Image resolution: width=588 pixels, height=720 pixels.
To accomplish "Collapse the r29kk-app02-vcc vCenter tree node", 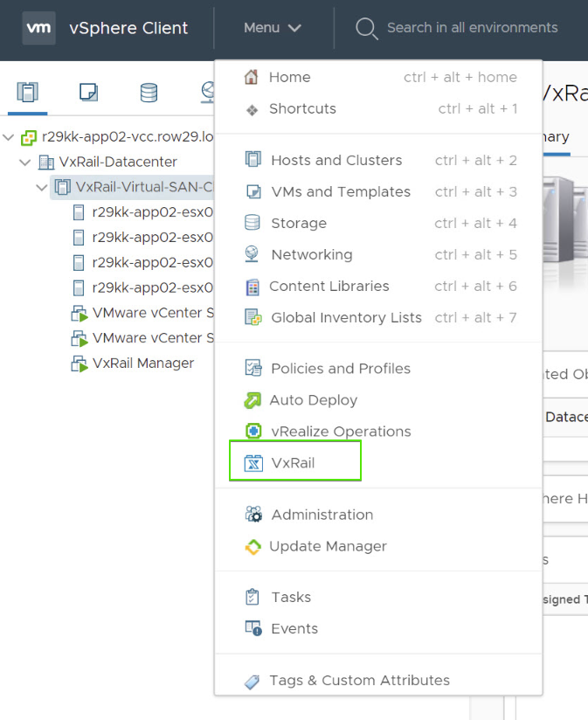I will tap(8, 137).
